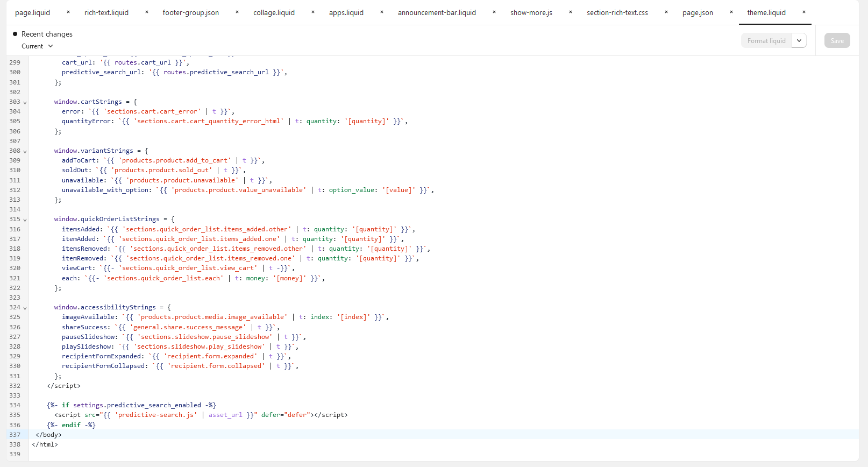This screenshot has width=868, height=467.
Task: Switch to the show-more.js tab
Action: coord(531,12)
